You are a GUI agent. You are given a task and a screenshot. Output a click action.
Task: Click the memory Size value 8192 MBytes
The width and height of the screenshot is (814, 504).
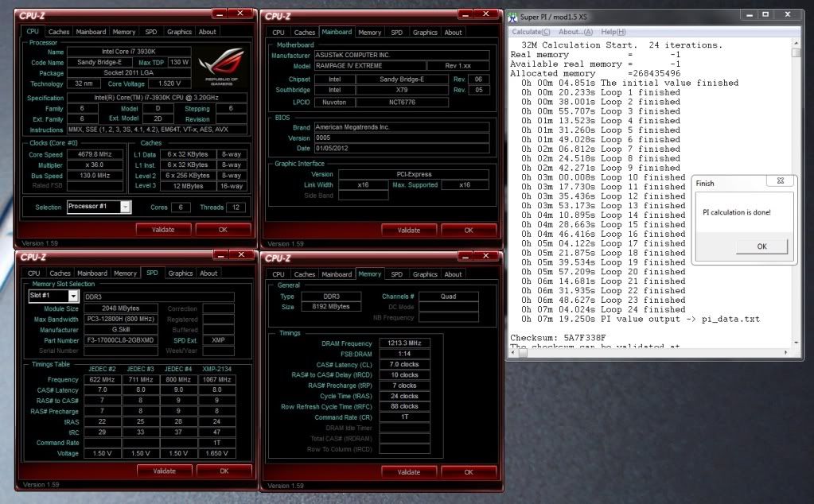point(330,306)
